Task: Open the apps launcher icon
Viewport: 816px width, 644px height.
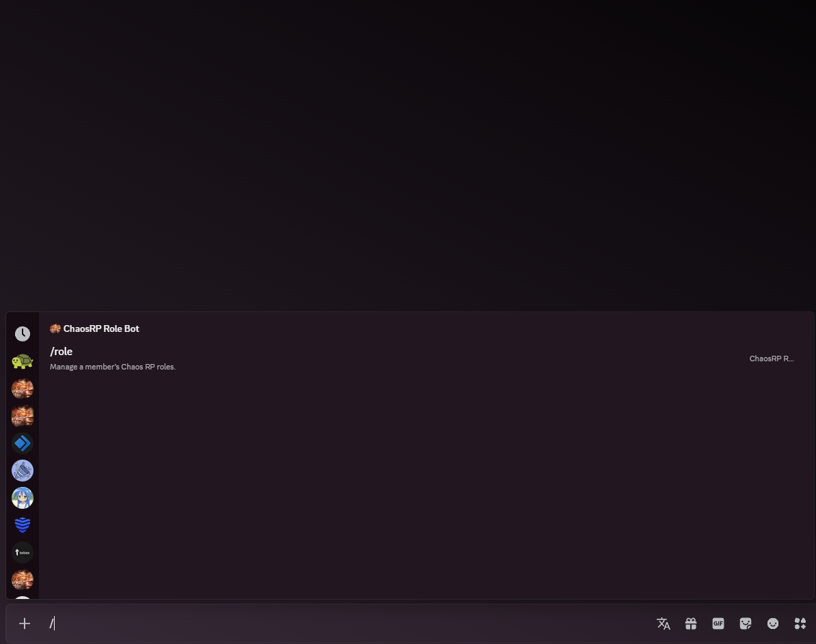Action: [x=800, y=624]
